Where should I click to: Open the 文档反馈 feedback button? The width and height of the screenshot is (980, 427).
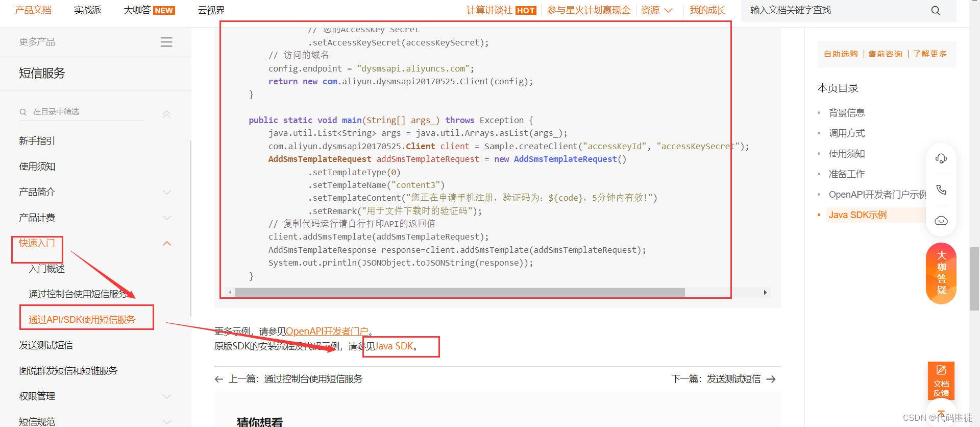941,381
